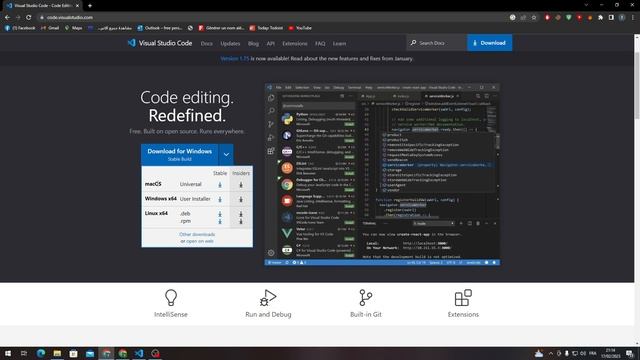Launch Microsoft Edge from the taskbar
The width and height of the screenshot is (640, 360).
pyautogui.click(x=41, y=353)
